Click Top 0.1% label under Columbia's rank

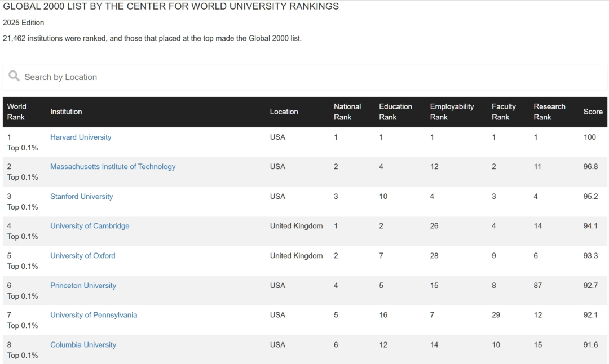point(23,356)
